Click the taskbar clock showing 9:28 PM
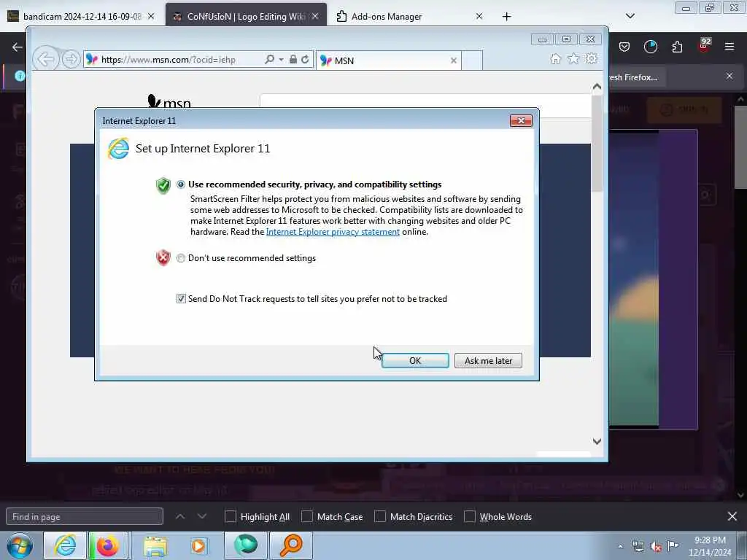747x560 pixels. click(x=710, y=546)
